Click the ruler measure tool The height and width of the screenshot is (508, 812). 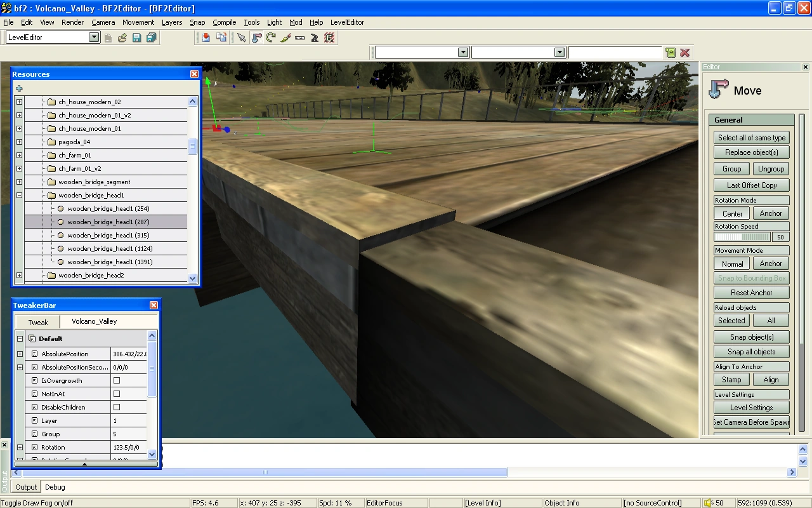pyautogui.click(x=300, y=37)
